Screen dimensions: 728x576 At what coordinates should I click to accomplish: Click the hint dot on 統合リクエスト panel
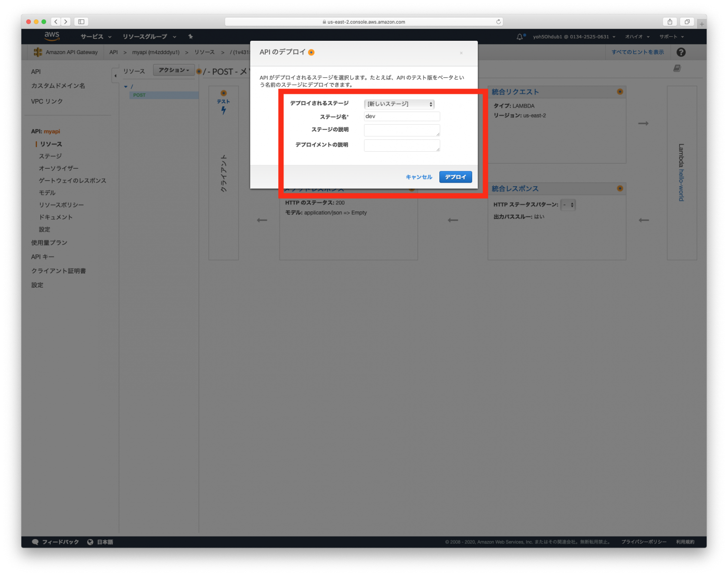(620, 91)
